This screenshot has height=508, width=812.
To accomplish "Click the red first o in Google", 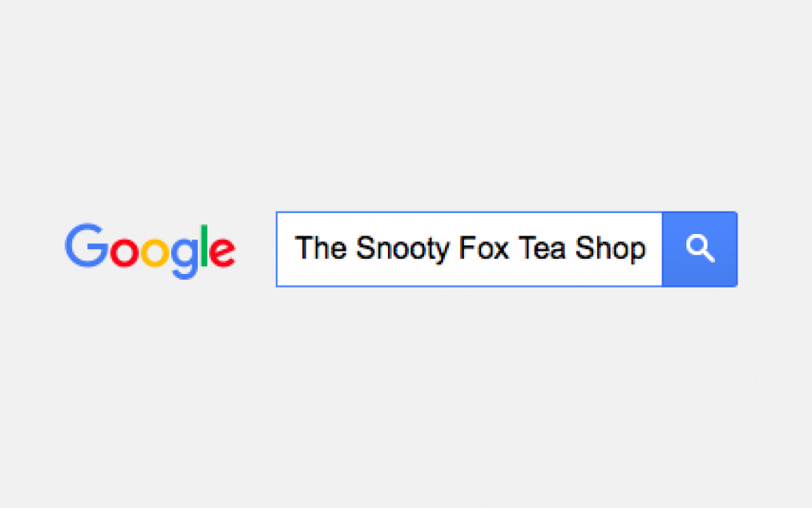I will 124,251.
